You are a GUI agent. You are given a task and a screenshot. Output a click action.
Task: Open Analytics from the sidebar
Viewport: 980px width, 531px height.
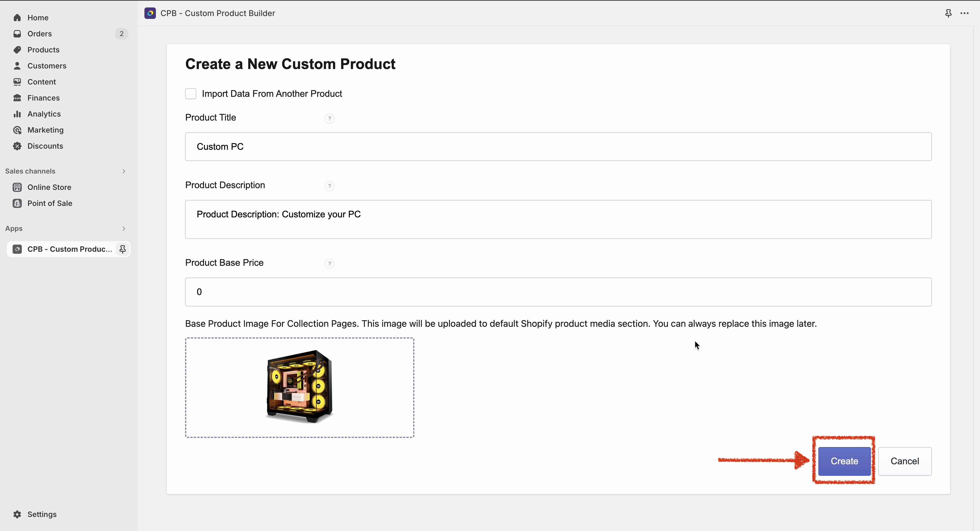point(44,114)
